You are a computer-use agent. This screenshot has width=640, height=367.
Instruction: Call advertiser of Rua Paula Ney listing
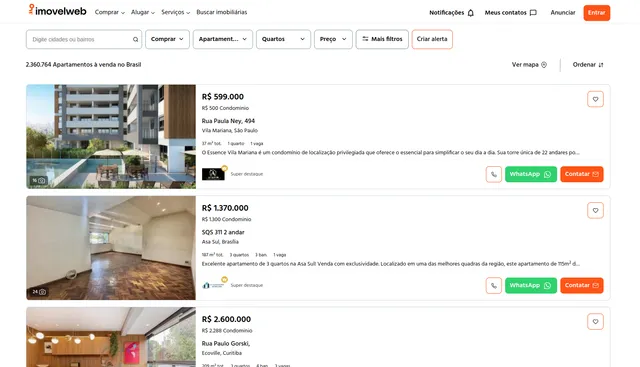(x=494, y=174)
